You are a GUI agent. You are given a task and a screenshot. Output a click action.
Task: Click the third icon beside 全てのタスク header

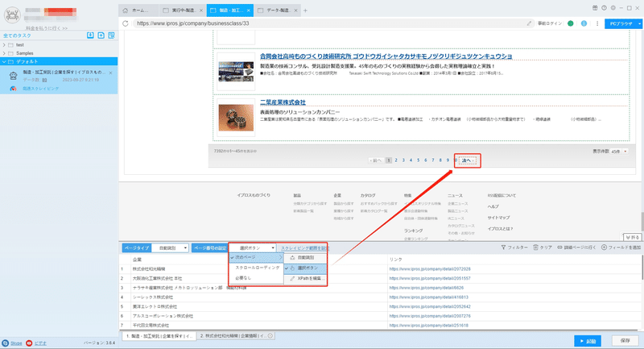pyautogui.click(x=111, y=35)
